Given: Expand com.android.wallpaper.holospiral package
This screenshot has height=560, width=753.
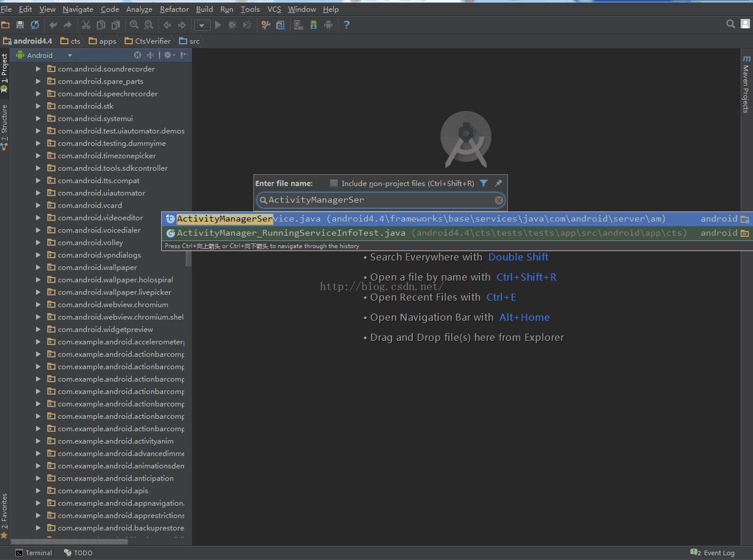Looking at the screenshot, I should (x=38, y=280).
